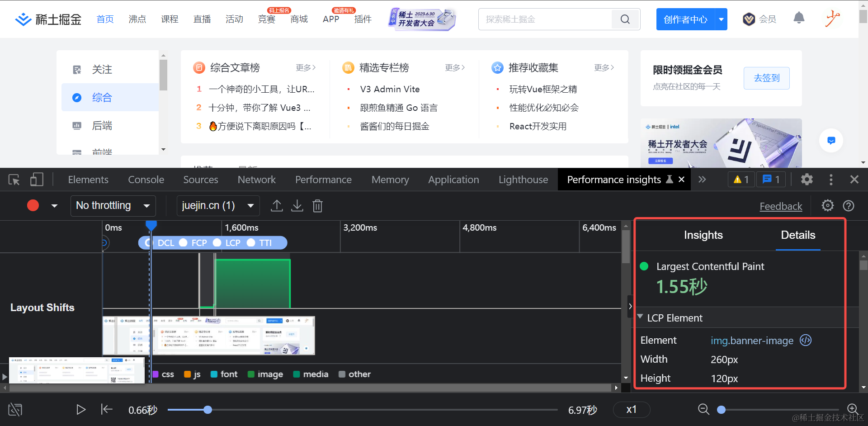Open the Network tab in DevTools
The image size is (868, 426).
(256, 180)
